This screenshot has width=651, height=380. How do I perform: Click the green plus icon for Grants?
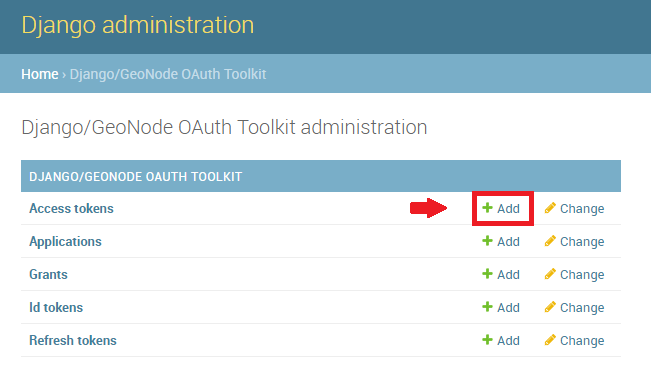[x=487, y=274]
